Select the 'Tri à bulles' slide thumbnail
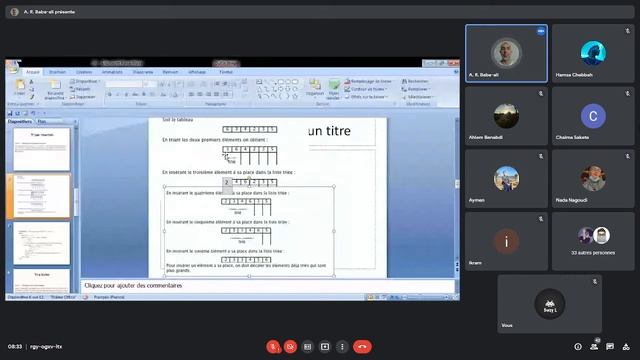The image size is (640, 360). coord(42,280)
